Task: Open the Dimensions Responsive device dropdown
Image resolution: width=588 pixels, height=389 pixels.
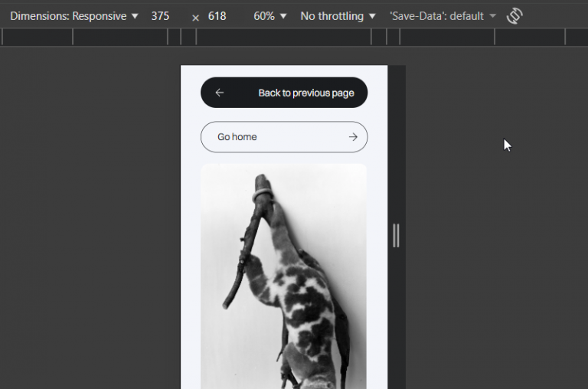Action: click(x=73, y=16)
